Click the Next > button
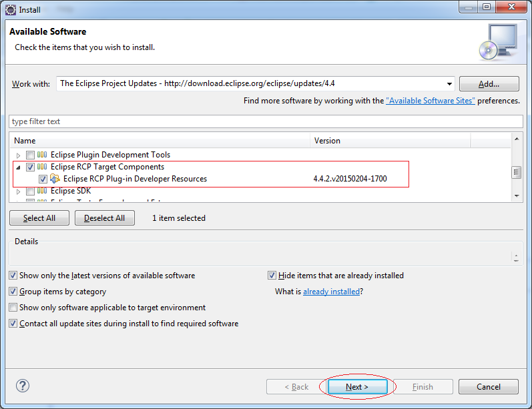The image size is (532, 409). (357, 387)
